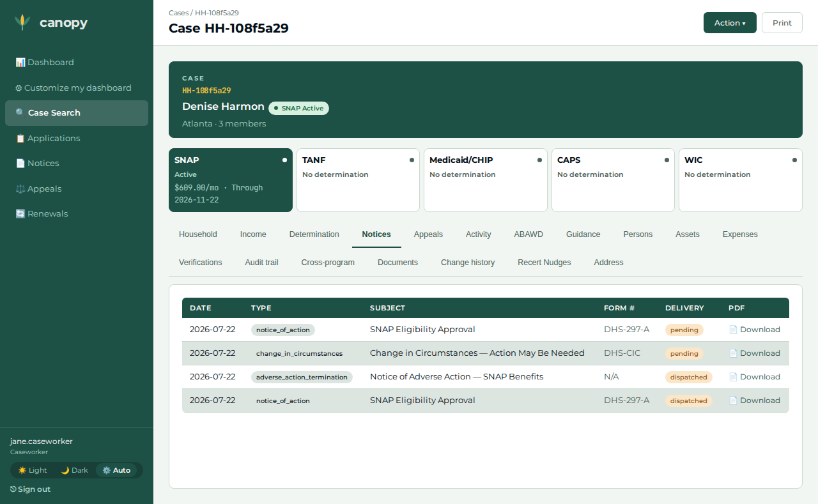
Task: Click the SUBJECT column header
Action: (387, 308)
